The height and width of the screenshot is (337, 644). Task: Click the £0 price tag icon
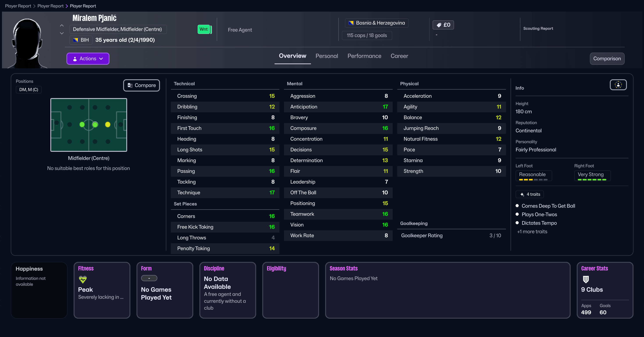click(x=439, y=25)
